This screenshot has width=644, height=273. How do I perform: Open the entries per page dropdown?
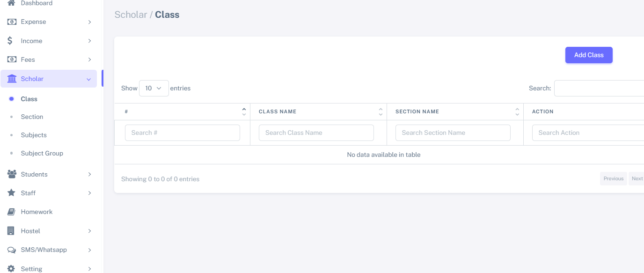(154, 88)
